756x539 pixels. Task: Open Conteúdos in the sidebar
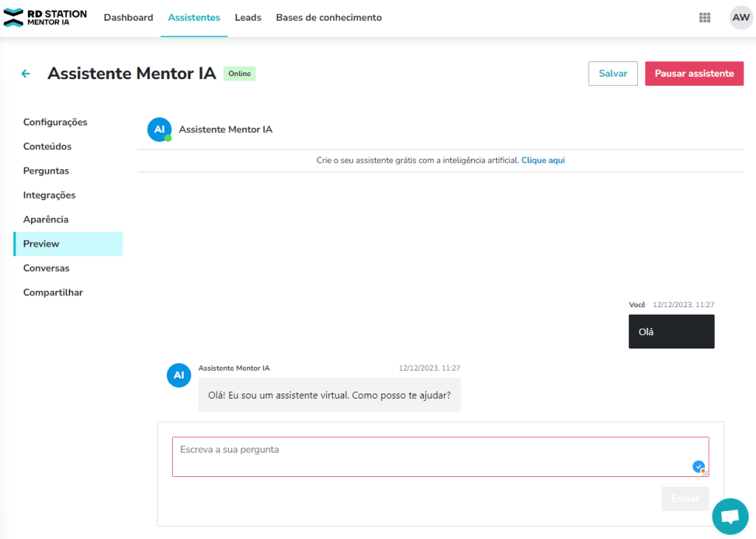68,146
